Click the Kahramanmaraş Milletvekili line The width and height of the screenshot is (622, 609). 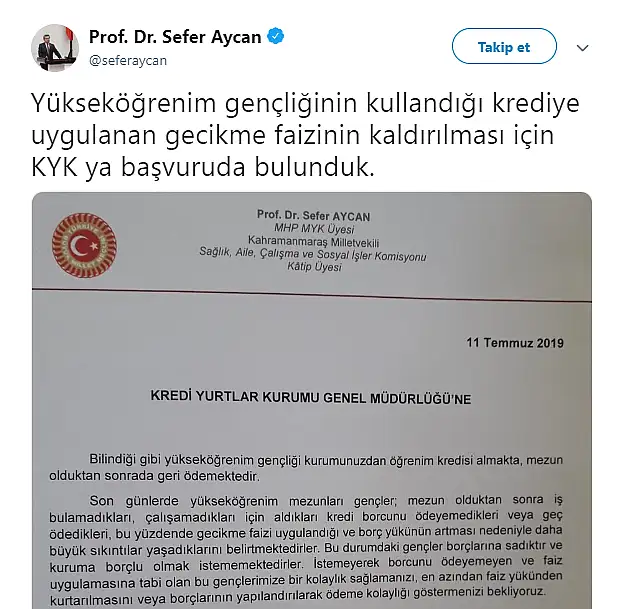(313, 241)
